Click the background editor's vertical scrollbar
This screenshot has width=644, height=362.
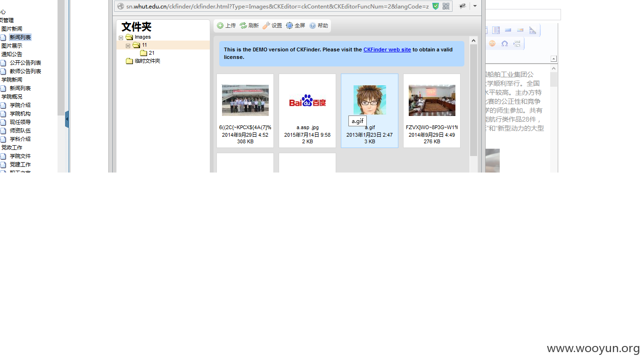tap(554, 79)
